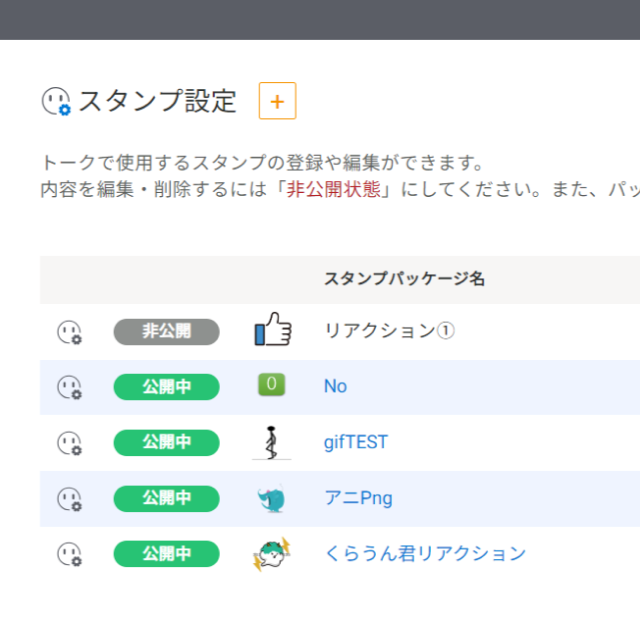Open settings icon for No row
The image size is (640, 640).
pos(69,387)
